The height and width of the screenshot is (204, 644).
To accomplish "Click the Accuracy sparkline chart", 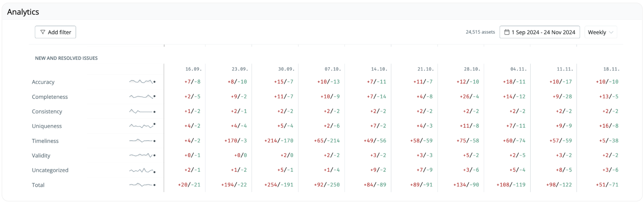I will [x=142, y=81].
